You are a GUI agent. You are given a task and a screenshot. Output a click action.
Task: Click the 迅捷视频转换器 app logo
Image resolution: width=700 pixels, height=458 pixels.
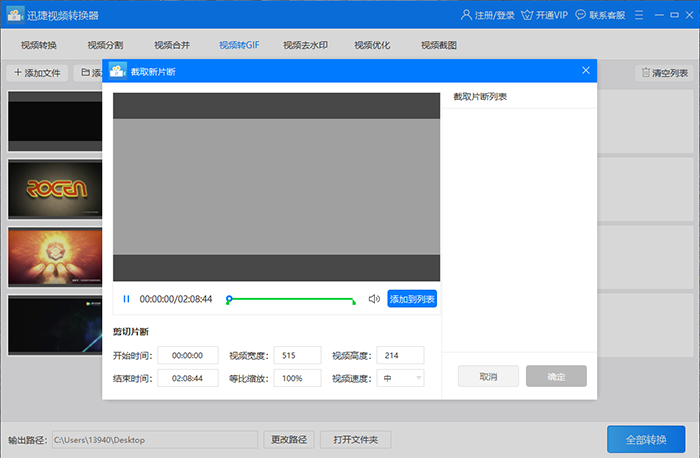click(x=15, y=14)
